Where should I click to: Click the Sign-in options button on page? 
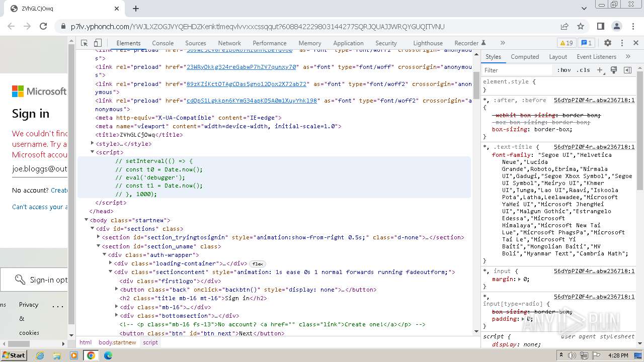34,280
